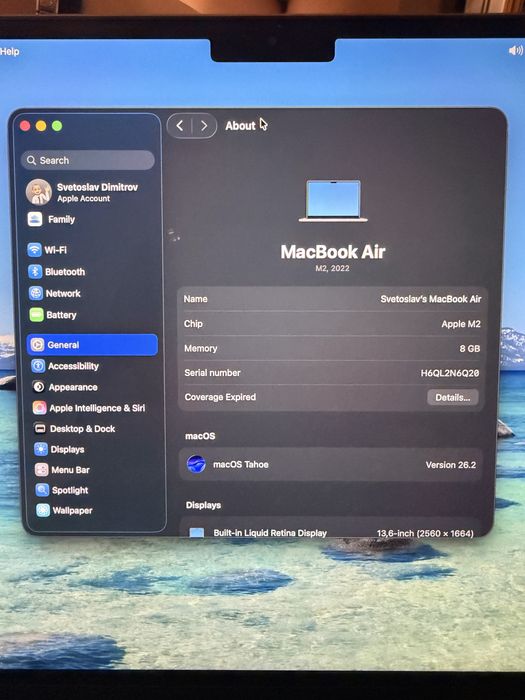Open the Spotlight magnifier icon
This screenshot has height=700, width=525.
[x=42, y=490]
